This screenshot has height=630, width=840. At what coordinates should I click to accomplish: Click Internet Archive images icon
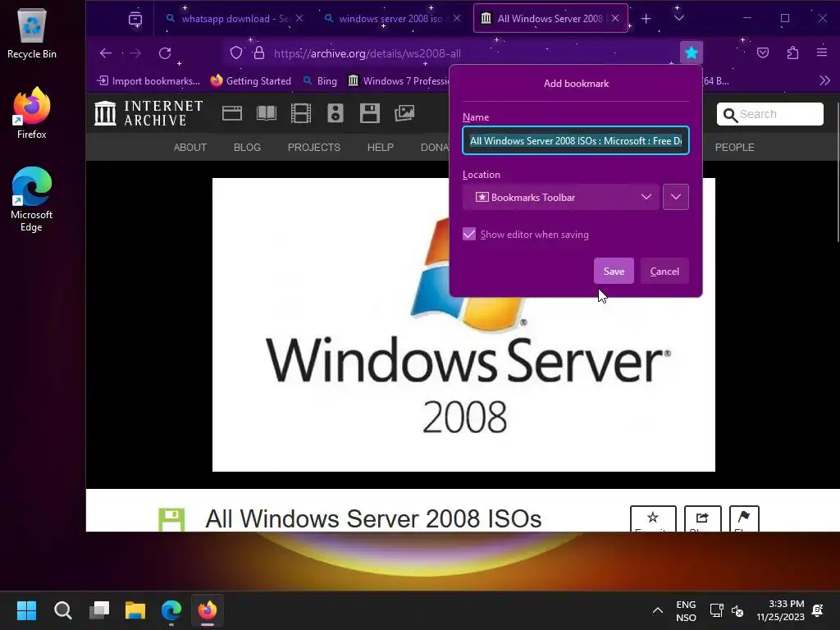(404, 113)
